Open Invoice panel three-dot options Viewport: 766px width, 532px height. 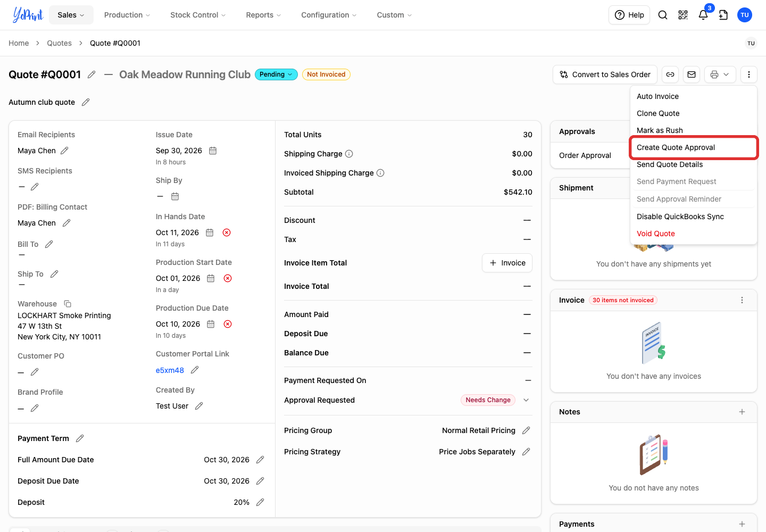742,300
